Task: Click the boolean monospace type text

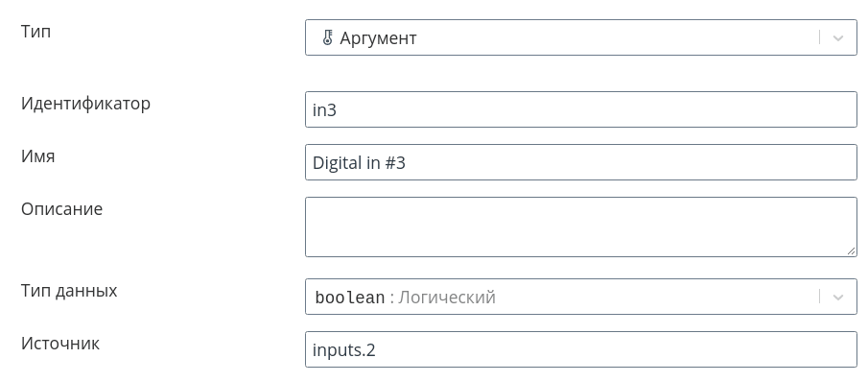Action: pyautogui.click(x=349, y=298)
